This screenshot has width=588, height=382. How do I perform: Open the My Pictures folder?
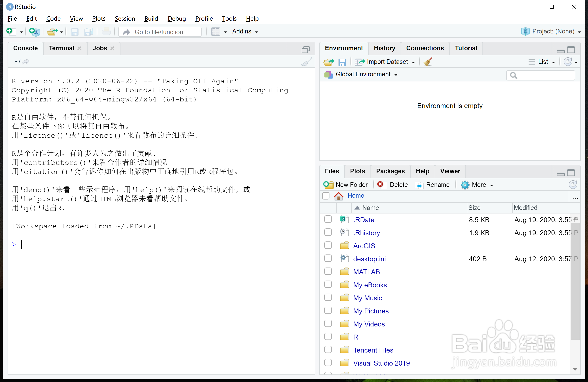point(371,311)
